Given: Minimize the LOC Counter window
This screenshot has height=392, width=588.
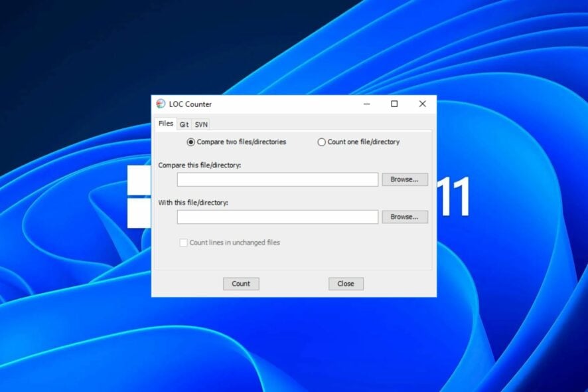Looking at the screenshot, I should pos(367,104).
